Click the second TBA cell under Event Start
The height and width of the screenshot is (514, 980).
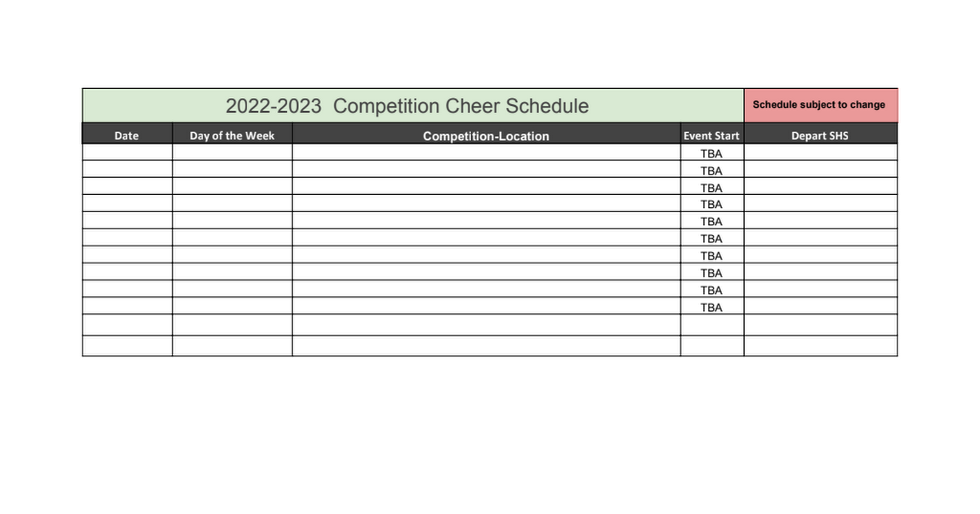pos(712,170)
